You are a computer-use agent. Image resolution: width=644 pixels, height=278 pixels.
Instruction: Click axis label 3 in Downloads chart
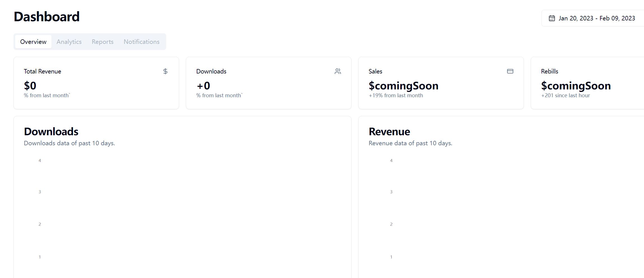click(40, 192)
